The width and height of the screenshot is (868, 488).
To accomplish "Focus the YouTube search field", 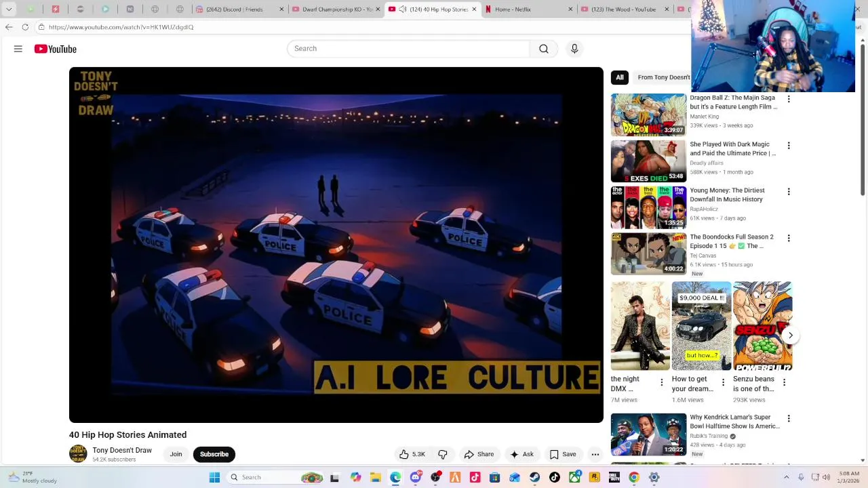I will tap(408, 49).
